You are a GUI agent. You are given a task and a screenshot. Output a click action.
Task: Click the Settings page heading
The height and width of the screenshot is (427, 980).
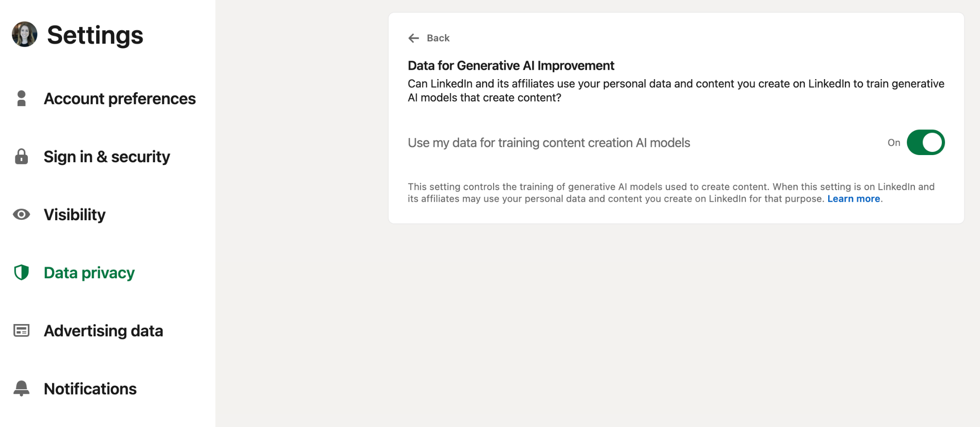[x=95, y=35]
